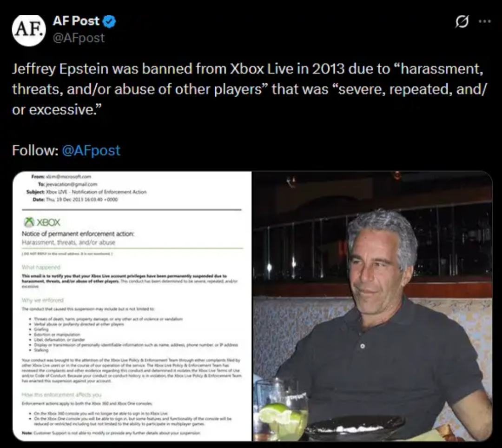Screen dimensions: 502x448
Task: Click the 'How this enforcement affects you' heading
Action: tap(61, 395)
